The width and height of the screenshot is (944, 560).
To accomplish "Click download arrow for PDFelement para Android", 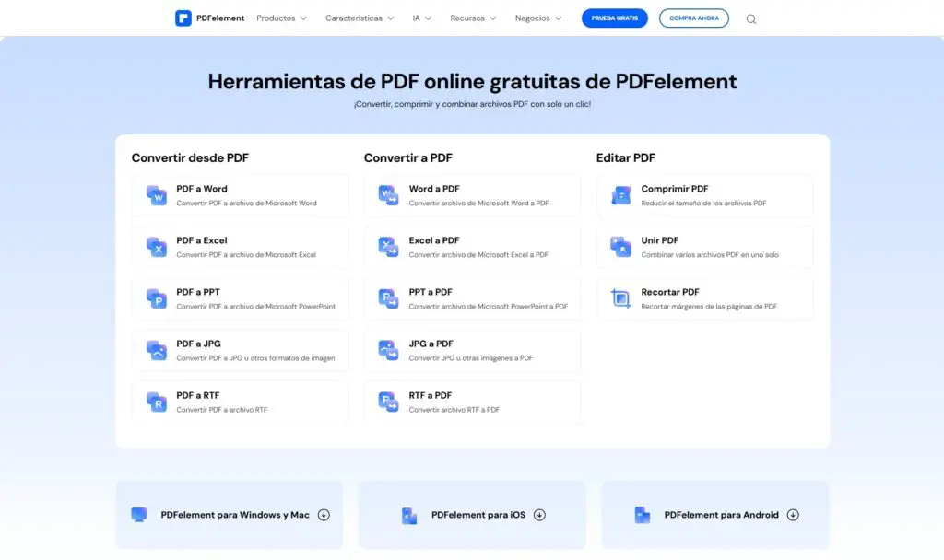I will pyautogui.click(x=793, y=515).
